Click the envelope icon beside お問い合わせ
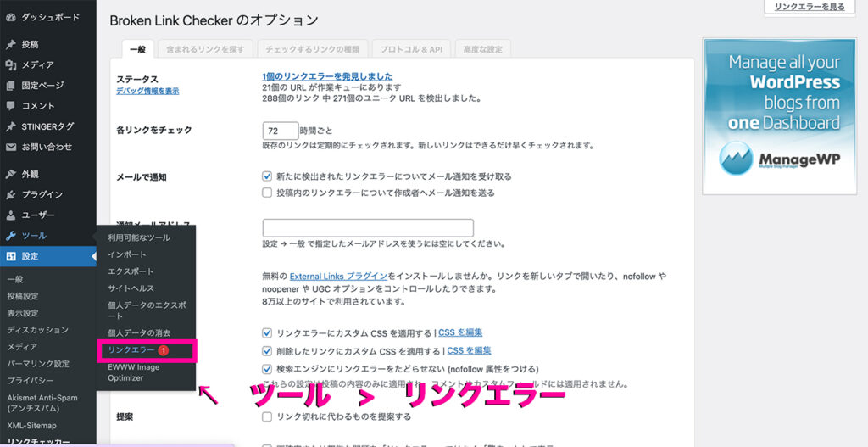This screenshot has height=447, width=868. coord(10,147)
